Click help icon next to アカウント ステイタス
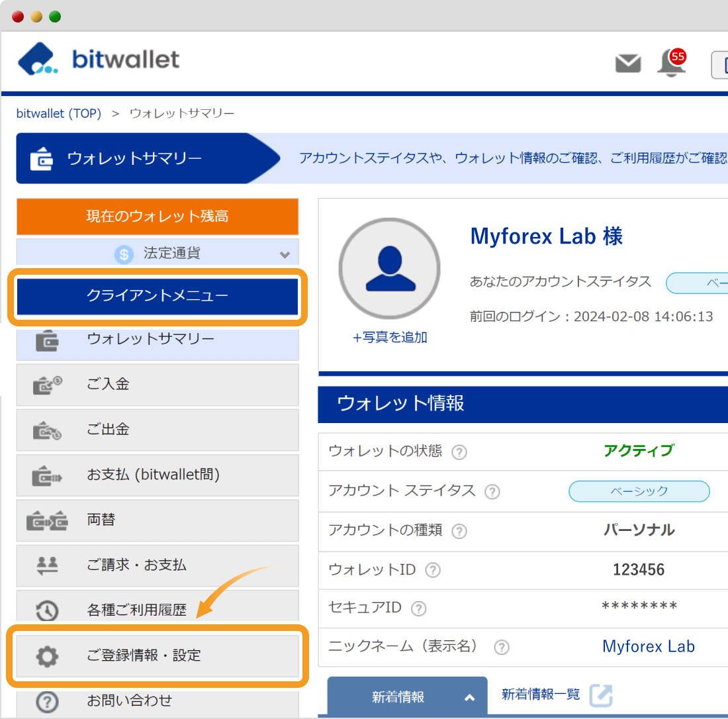The width and height of the screenshot is (728, 719). point(492,491)
